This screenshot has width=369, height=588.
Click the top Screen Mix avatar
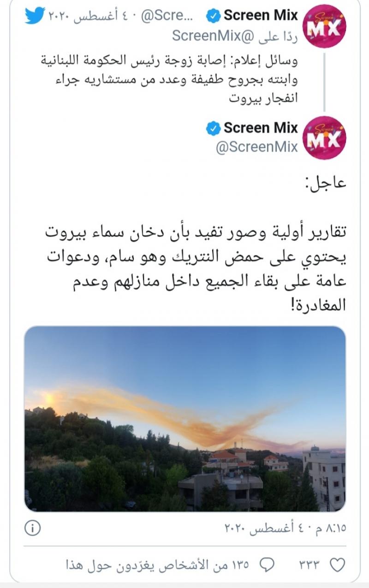[x=324, y=26]
